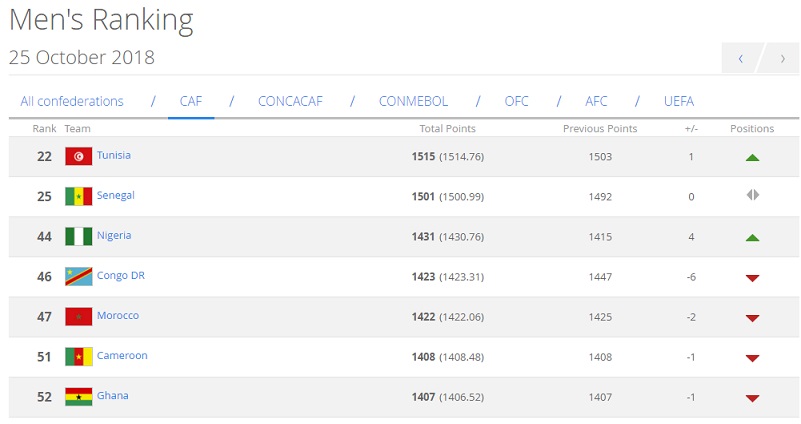The width and height of the screenshot is (801, 424).
Task: Click the Senegal flag icon
Action: coord(78,196)
